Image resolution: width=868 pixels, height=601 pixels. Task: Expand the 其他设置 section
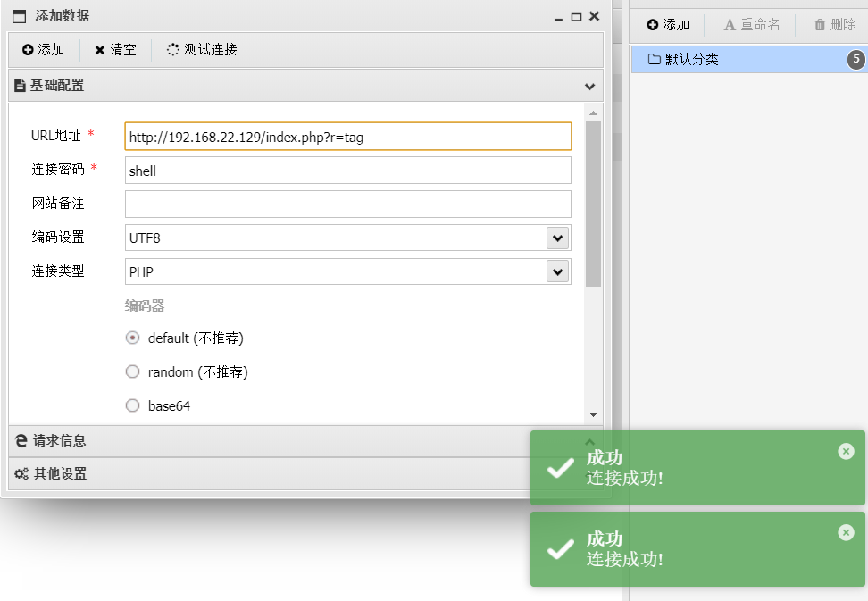pos(60,473)
